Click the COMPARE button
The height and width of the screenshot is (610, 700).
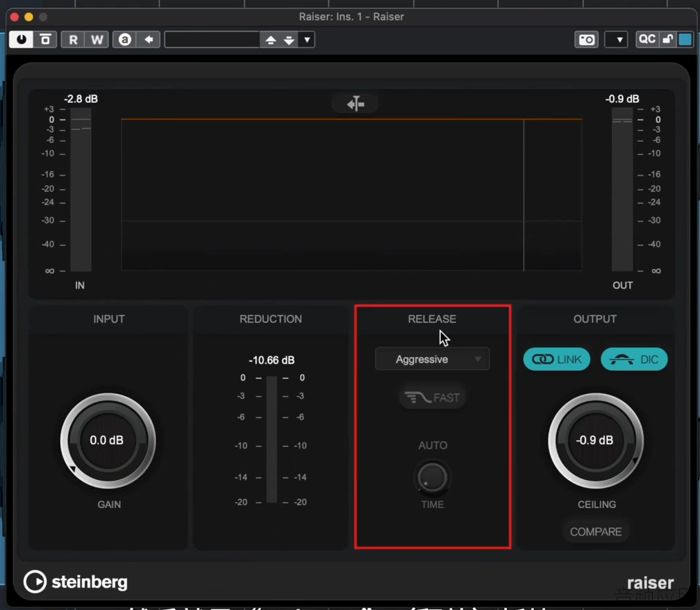pyautogui.click(x=596, y=531)
